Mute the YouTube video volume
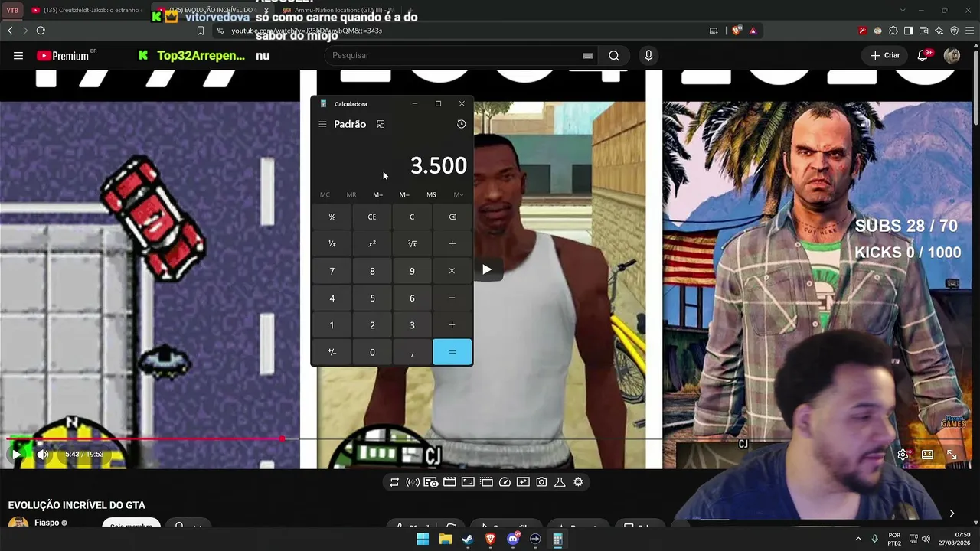Screen dimensions: 980x551 click(43, 454)
